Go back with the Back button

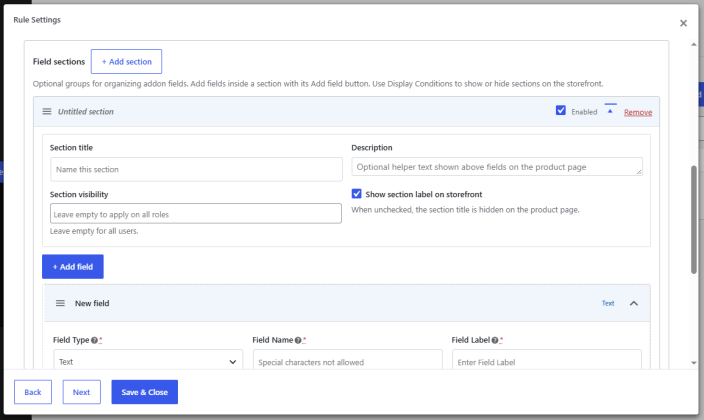(x=33, y=392)
